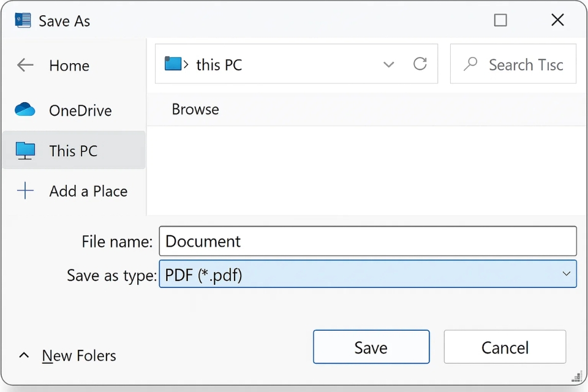Select the OneDrive cloud icon

(24, 110)
